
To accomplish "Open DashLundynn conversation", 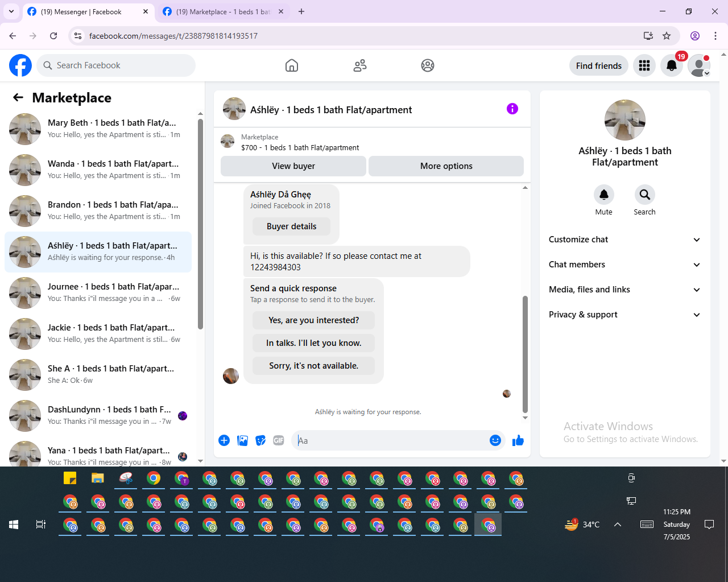I will (98, 416).
